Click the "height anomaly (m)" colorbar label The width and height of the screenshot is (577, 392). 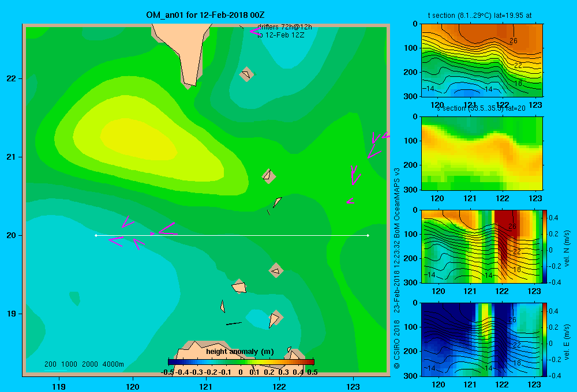(x=240, y=352)
